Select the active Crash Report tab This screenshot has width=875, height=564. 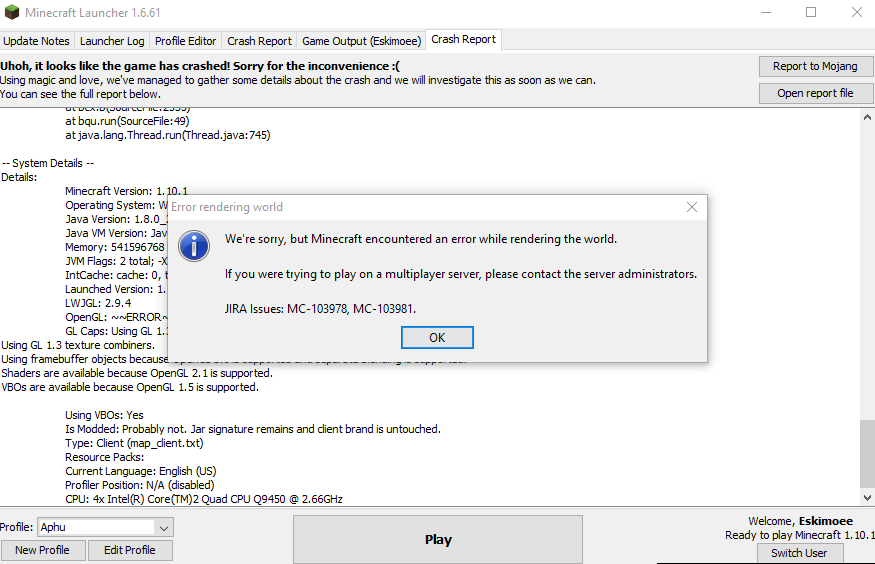point(463,40)
